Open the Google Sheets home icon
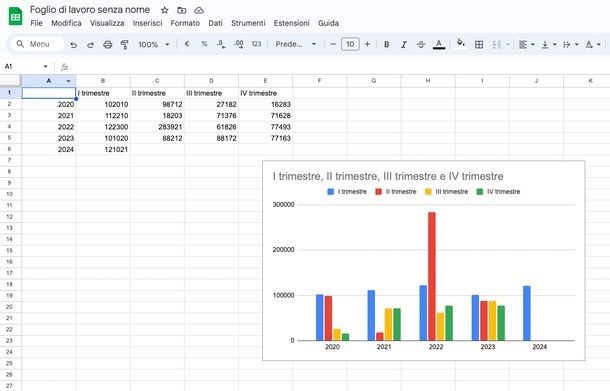The image size is (610, 391). [16, 16]
